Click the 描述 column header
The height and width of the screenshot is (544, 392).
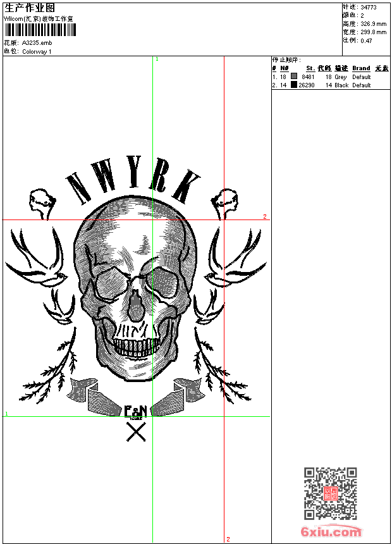click(x=341, y=68)
